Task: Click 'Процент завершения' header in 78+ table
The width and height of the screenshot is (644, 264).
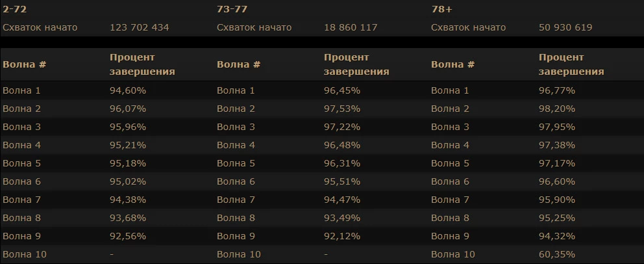Action: (571, 64)
